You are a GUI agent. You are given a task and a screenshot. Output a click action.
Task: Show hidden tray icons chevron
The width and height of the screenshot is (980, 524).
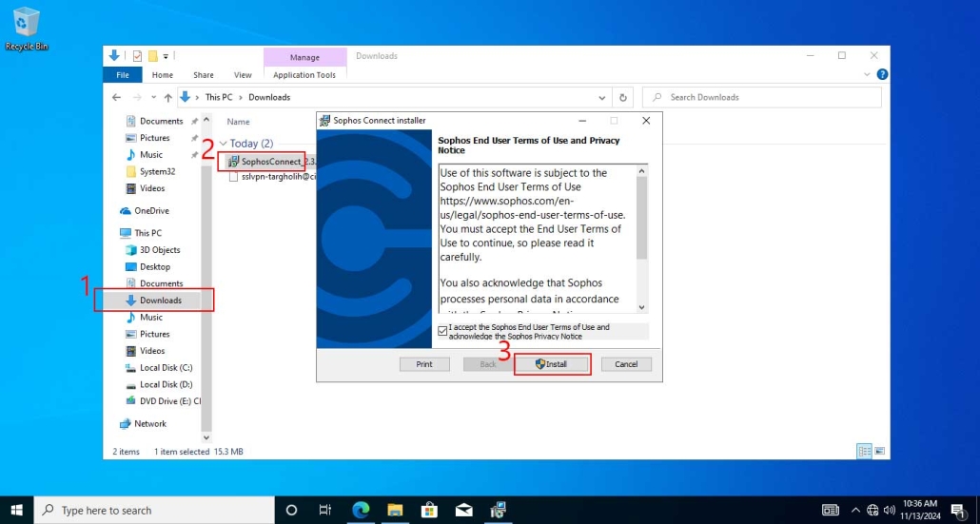tap(855, 510)
